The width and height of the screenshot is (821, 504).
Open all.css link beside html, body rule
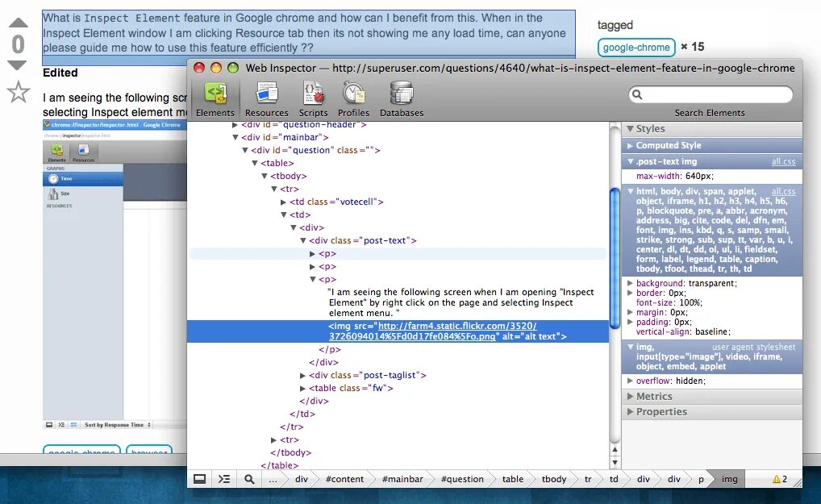coord(783,192)
